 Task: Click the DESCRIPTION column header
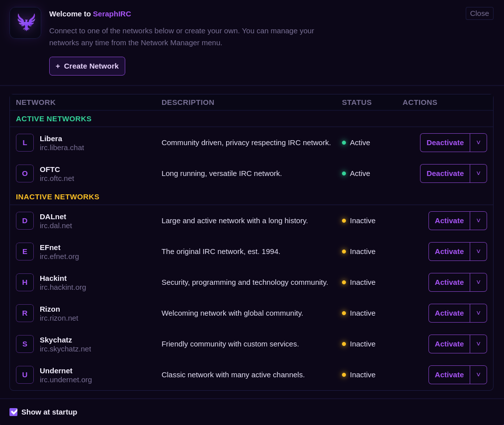pyautogui.click(x=188, y=102)
